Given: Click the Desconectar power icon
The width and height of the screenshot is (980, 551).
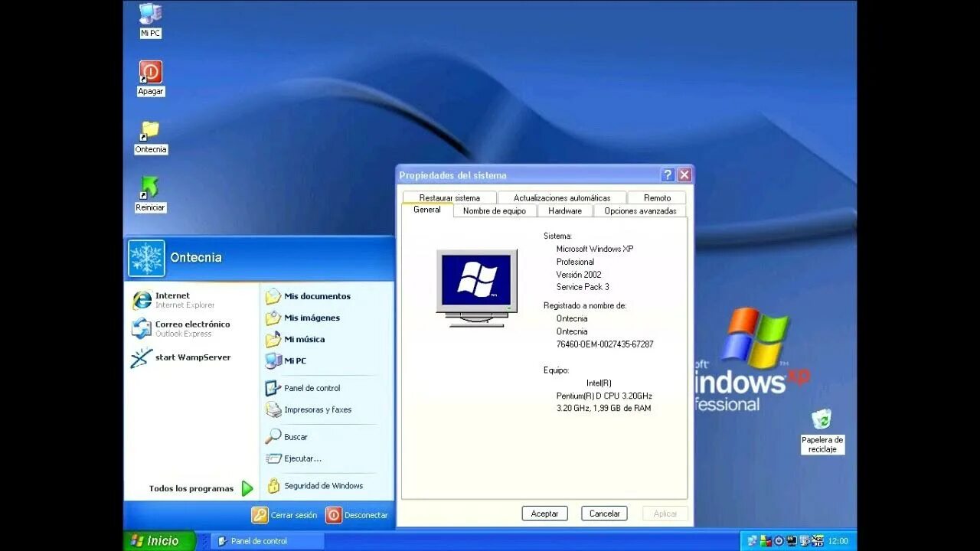Looking at the screenshot, I should pyautogui.click(x=334, y=515).
